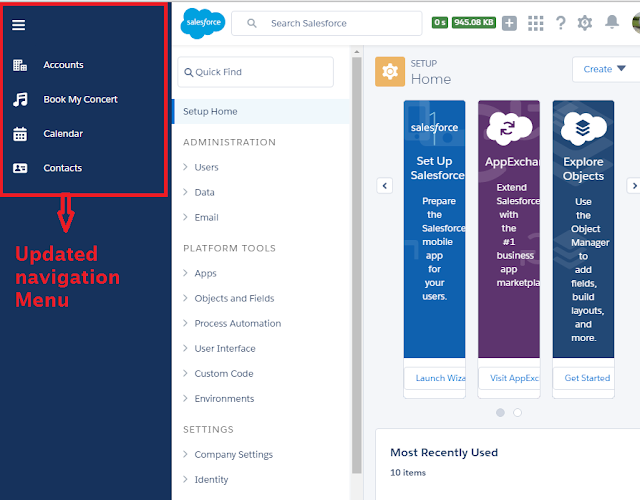
Task: Open Calendar from navigation menu
Action: (63, 134)
